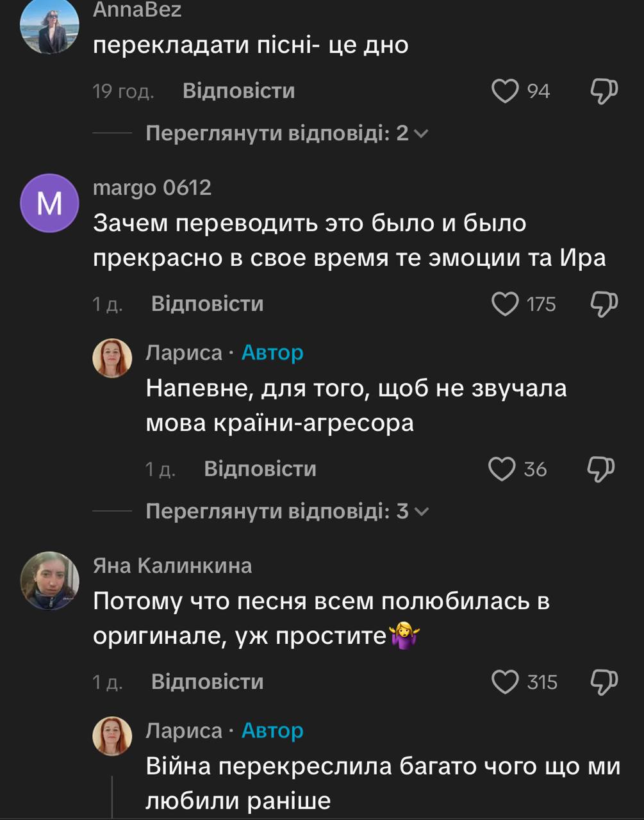The width and height of the screenshot is (644, 820).
Task: Like Яна Калинкина's comment
Action: pyautogui.click(x=505, y=682)
